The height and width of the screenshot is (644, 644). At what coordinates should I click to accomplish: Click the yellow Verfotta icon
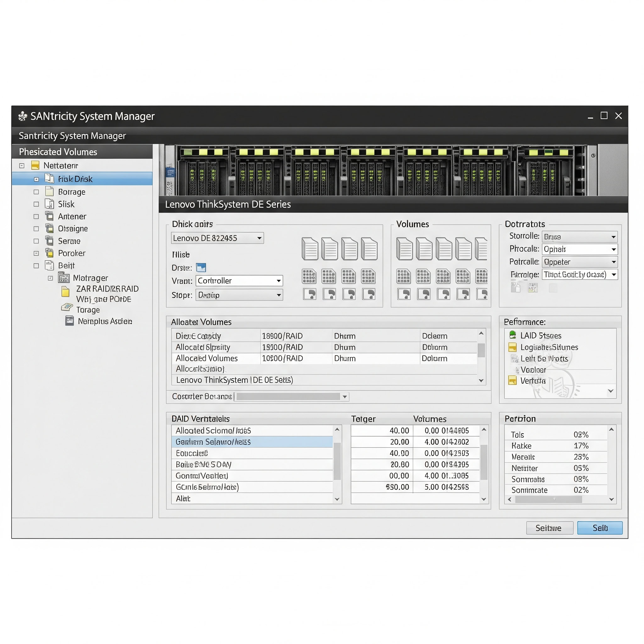point(513,380)
